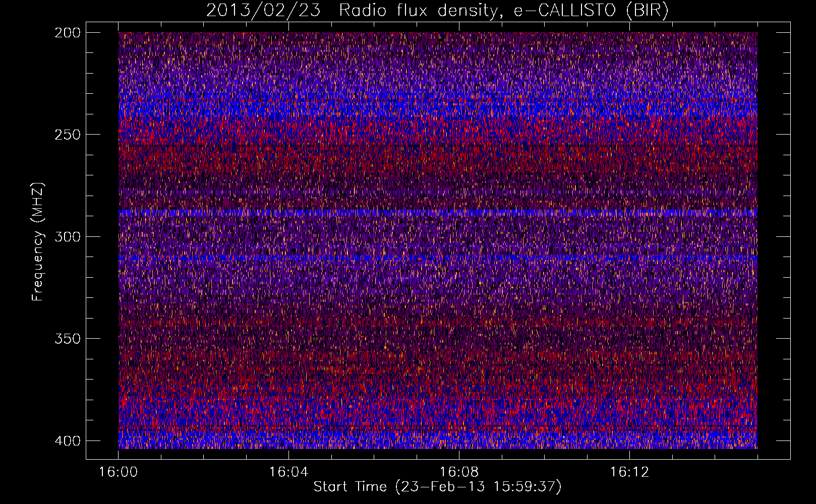This screenshot has height=504, width=816.
Task: Click the 16:08 time tick label
Action: (459, 472)
